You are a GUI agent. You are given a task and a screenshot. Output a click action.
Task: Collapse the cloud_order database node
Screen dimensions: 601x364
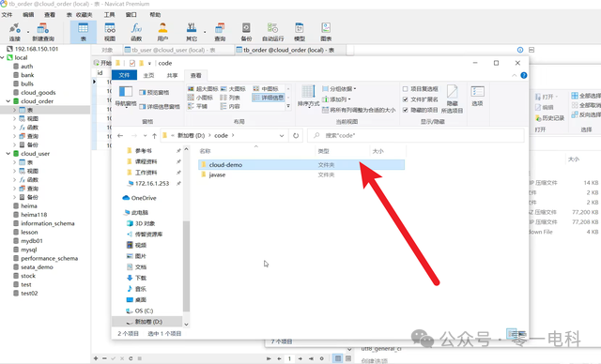(8, 101)
